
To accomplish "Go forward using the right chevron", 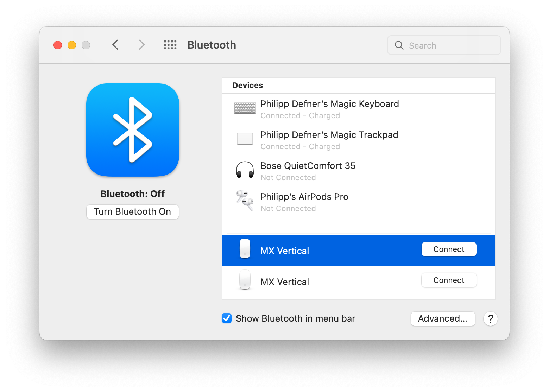I will 141,45.
